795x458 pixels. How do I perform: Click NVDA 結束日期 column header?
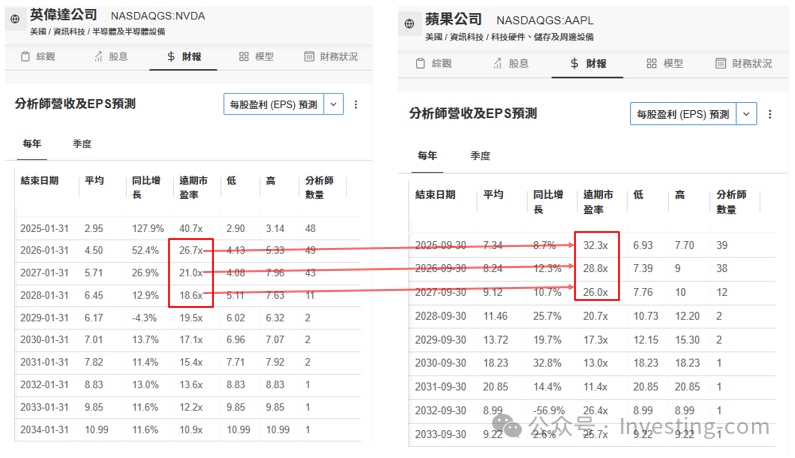click(40, 181)
